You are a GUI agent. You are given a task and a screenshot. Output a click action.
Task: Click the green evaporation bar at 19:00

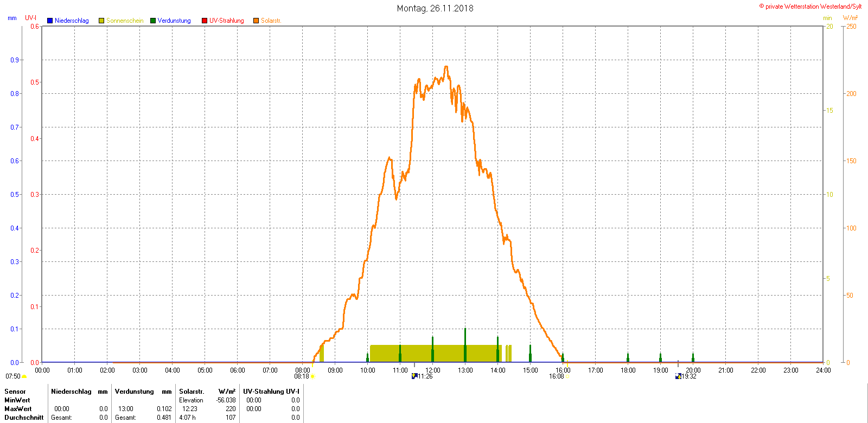tap(660, 358)
